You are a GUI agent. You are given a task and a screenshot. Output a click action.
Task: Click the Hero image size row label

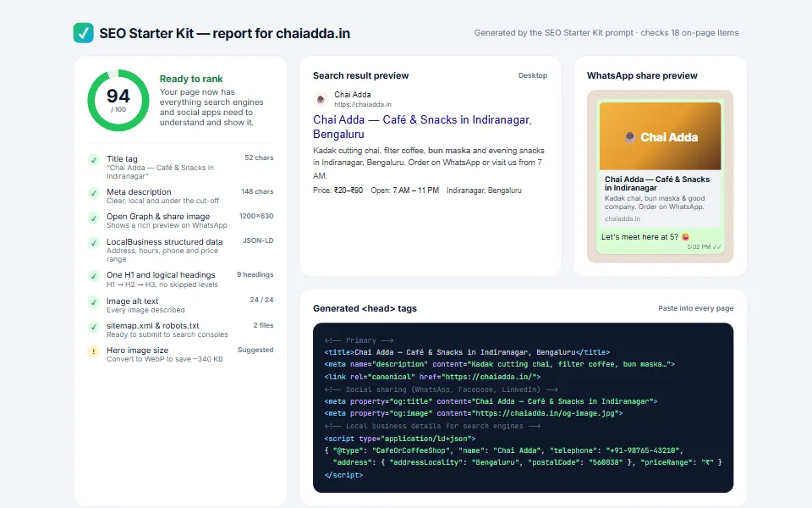pos(137,351)
